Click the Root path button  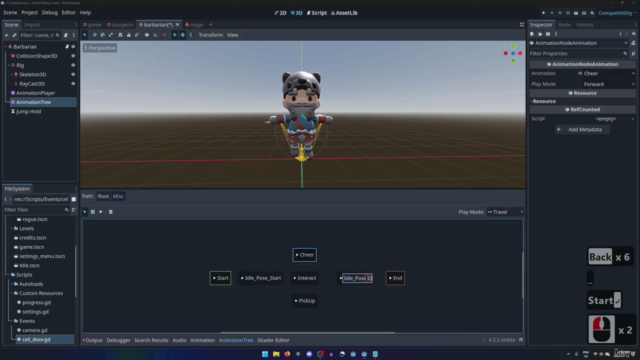click(103, 196)
